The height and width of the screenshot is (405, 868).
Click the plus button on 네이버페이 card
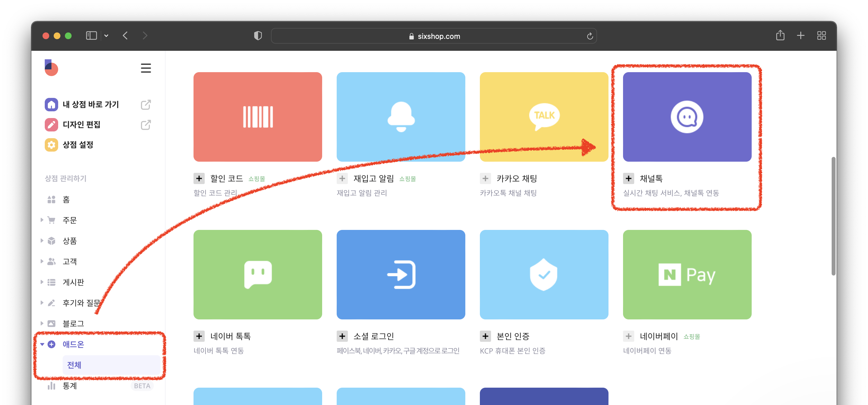click(628, 336)
